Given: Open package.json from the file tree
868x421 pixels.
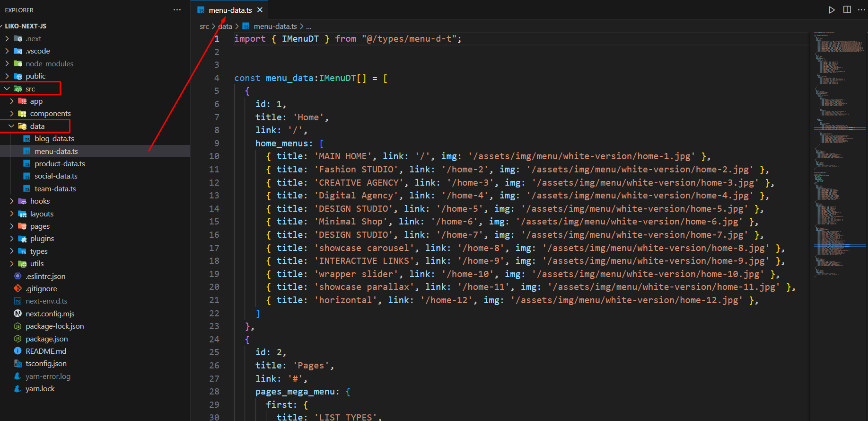Looking at the screenshot, I should point(46,339).
